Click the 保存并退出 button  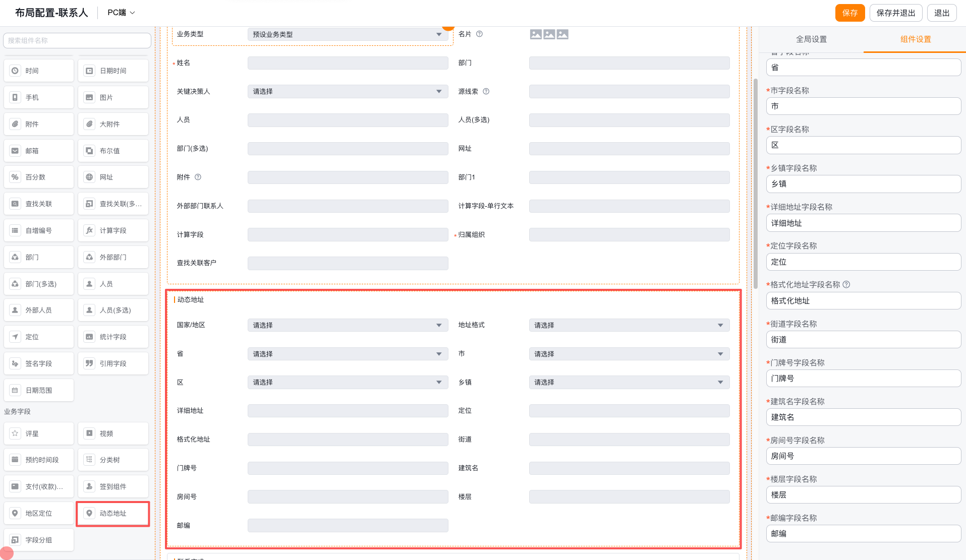coord(896,13)
